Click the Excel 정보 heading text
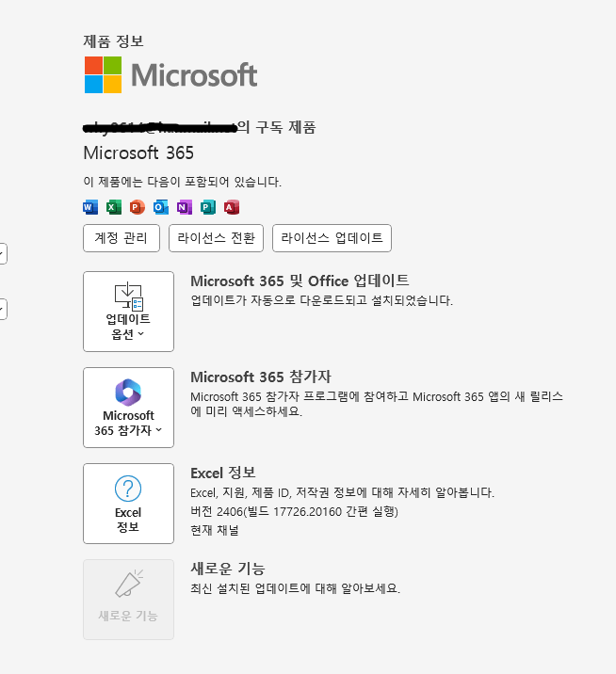Viewport: 616px width, 674px height. coord(223,473)
